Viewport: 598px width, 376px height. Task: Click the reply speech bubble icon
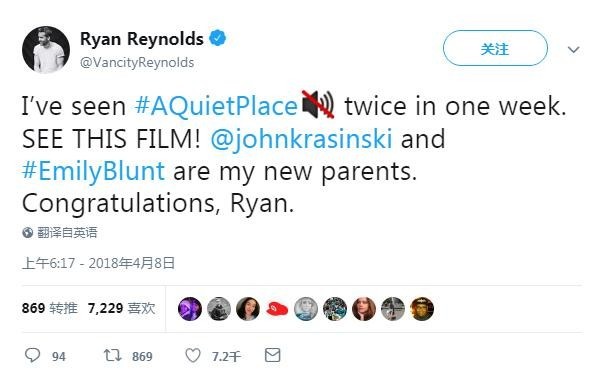(x=32, y=355)
